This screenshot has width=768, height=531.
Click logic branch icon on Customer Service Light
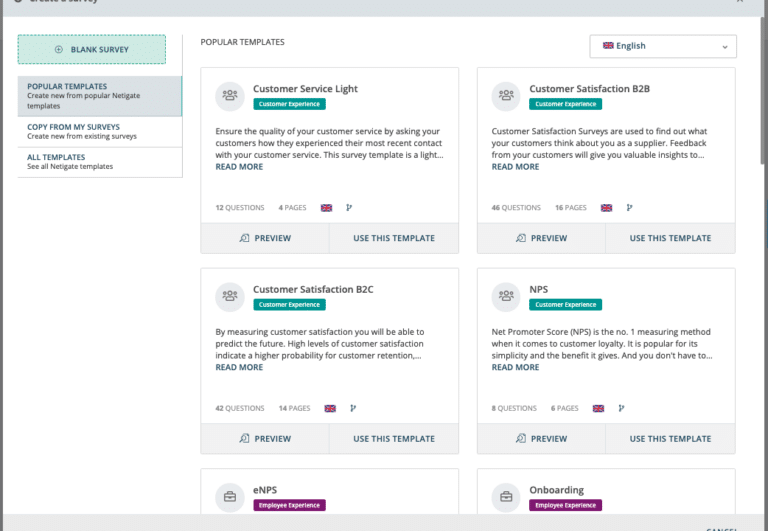point(349,208)
